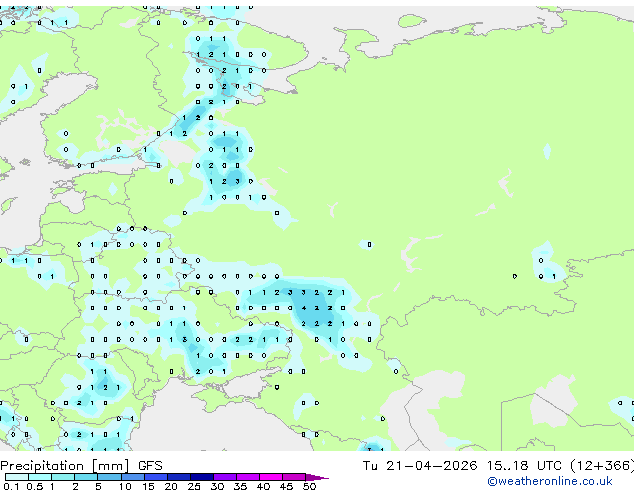The image size is (634, 490).
Task: Click the '20' legend scale label
Action: pos(171,486)
